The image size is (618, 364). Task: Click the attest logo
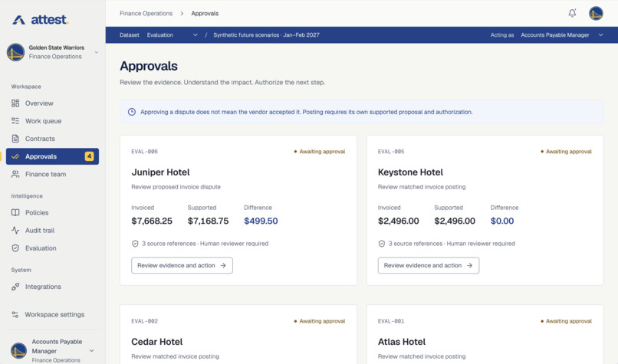click(x=40, y=19)
